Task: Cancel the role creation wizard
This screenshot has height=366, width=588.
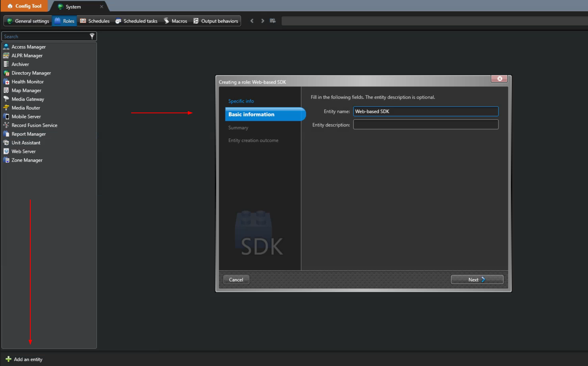Action: click(x=236, y=280)
